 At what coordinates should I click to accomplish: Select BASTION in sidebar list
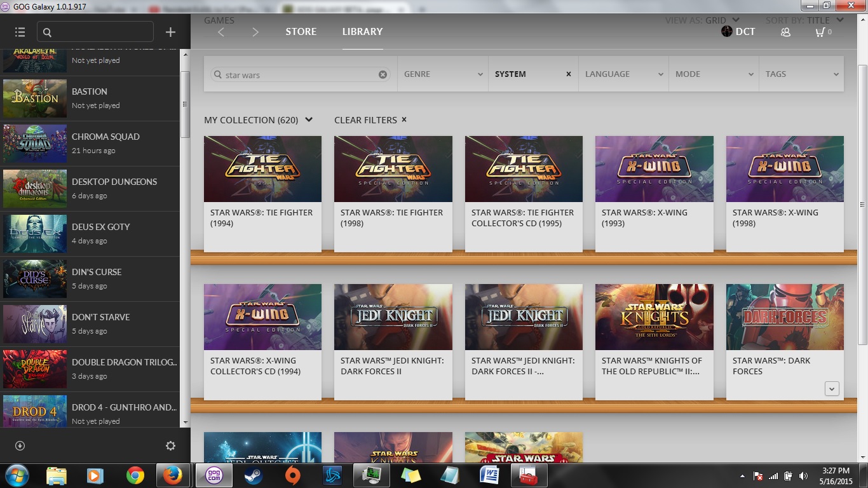pos(90,98)
